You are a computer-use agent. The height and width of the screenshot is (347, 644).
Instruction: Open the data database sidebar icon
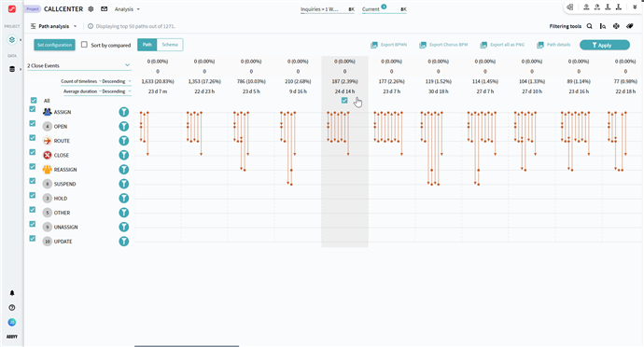tap(12, 69)
